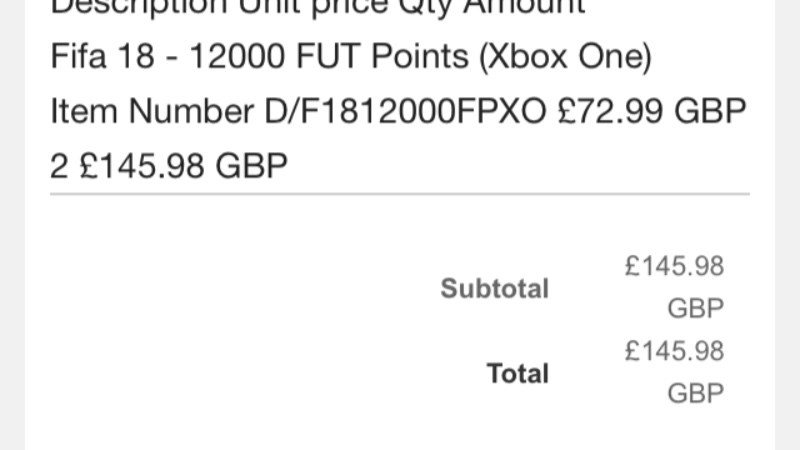Click the Description column header
The image size is (800, 450).
pyautogui.click(x=138, y=7)
